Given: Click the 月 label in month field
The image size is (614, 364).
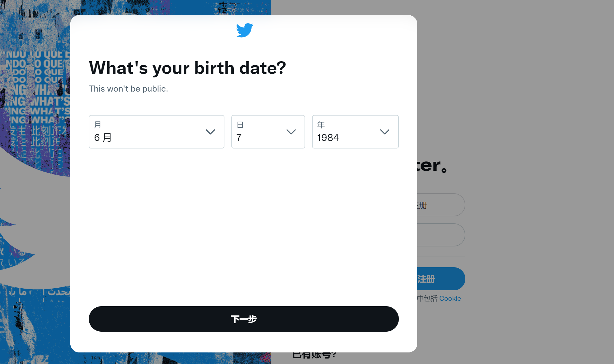Looking at the screenshot, I should pyautogui.click(x=98, y=125).
